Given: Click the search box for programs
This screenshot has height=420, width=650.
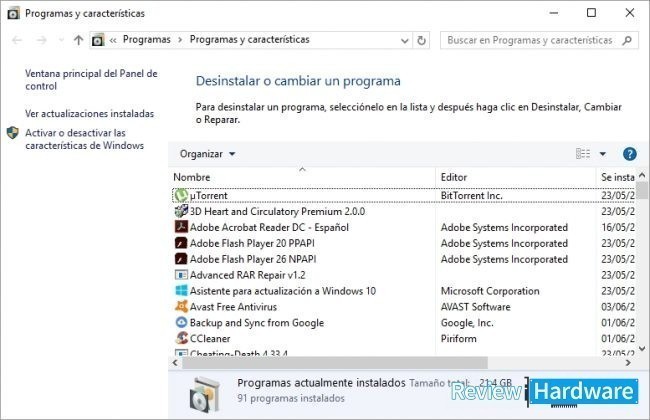Looking at the screenshot, I should 539,40.
